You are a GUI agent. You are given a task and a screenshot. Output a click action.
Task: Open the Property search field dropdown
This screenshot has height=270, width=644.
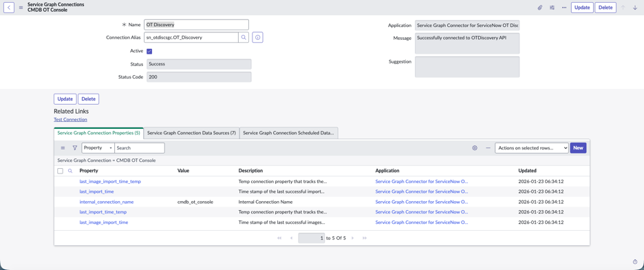click(x=98, y=148)
